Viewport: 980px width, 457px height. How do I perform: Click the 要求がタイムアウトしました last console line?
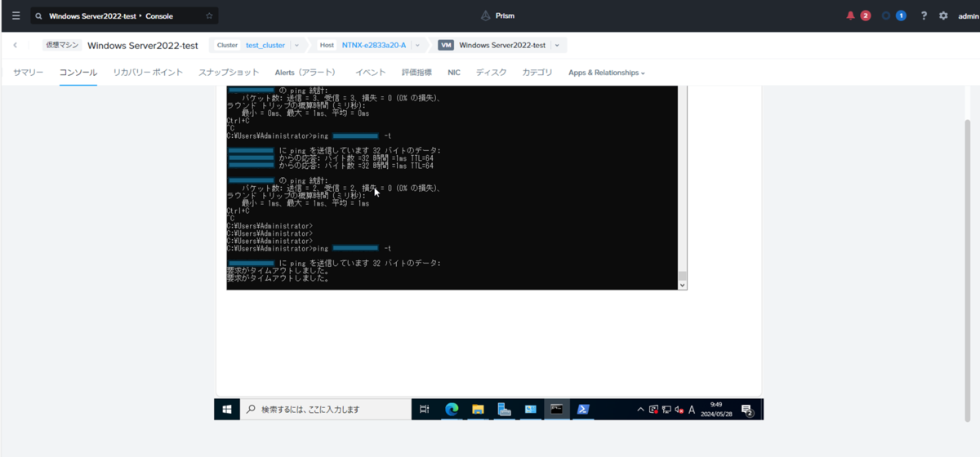pos(278,278)
